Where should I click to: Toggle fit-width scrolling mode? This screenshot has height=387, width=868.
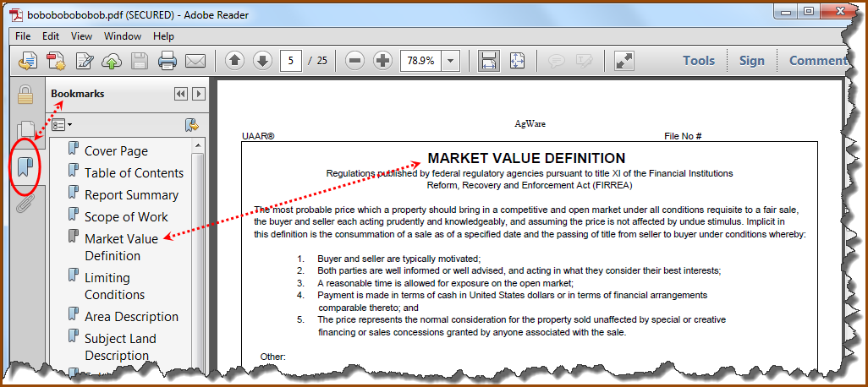[488, 61]
